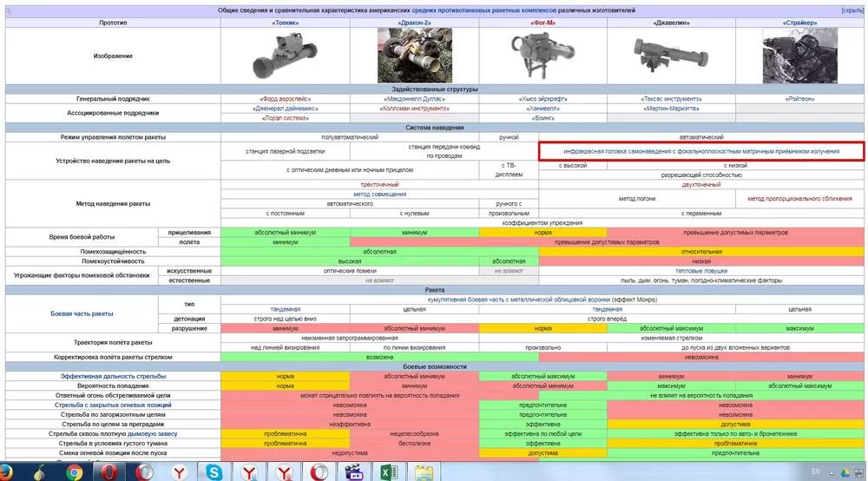Select the 'нецелесообразна' smoke screen cell

(x=414, y=434)
